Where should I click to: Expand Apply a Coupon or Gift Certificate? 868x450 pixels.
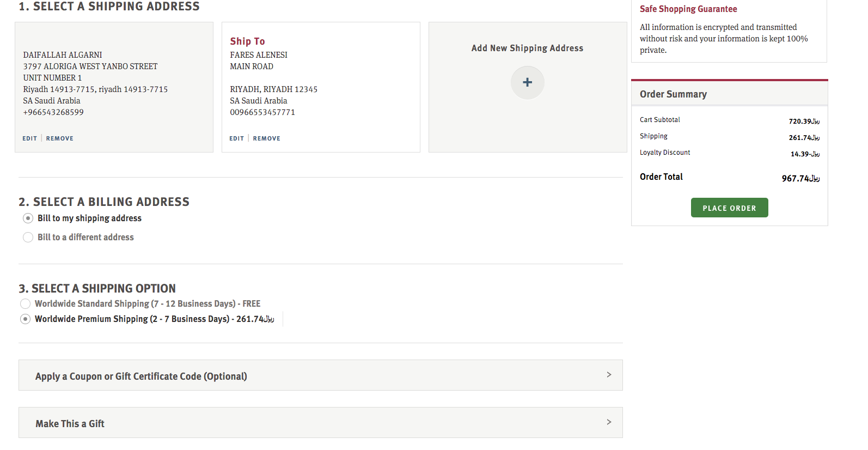[x=142, y=376]
